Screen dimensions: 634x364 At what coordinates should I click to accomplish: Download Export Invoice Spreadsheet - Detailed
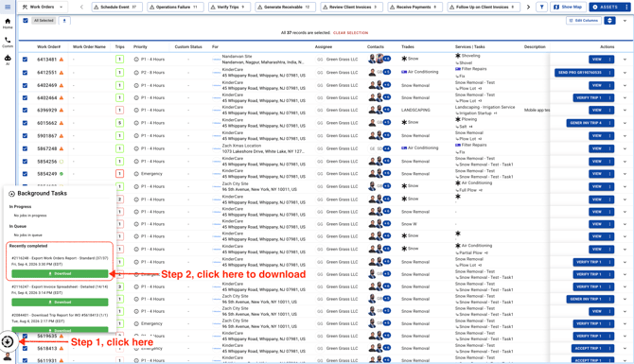coord(60,303)
